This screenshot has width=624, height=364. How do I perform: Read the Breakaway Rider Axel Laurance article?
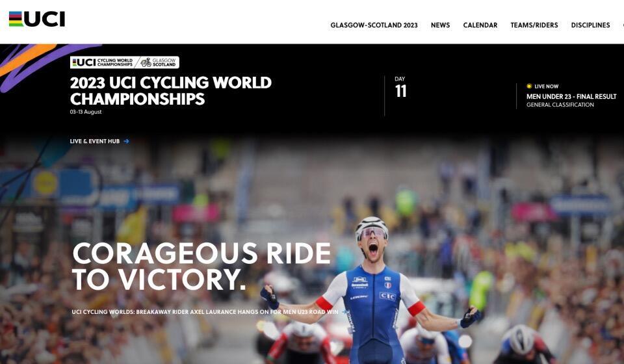click(205, 312)
